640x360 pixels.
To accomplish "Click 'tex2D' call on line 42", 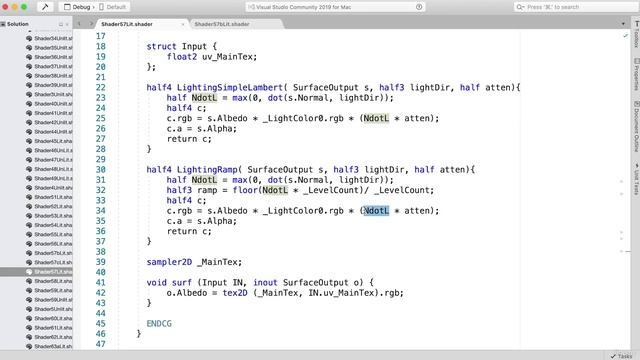I will 235,293.
